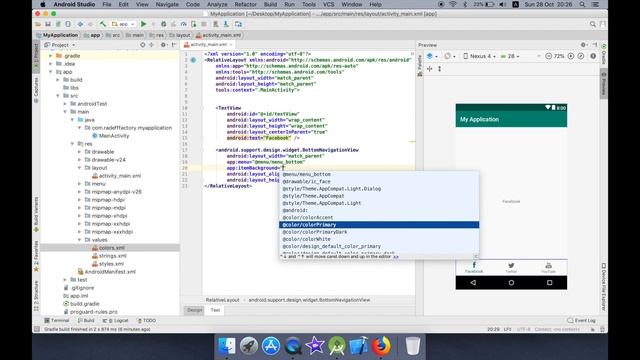Expand the .gradle folder
640x360 pixels.
(x=51, y=56)
